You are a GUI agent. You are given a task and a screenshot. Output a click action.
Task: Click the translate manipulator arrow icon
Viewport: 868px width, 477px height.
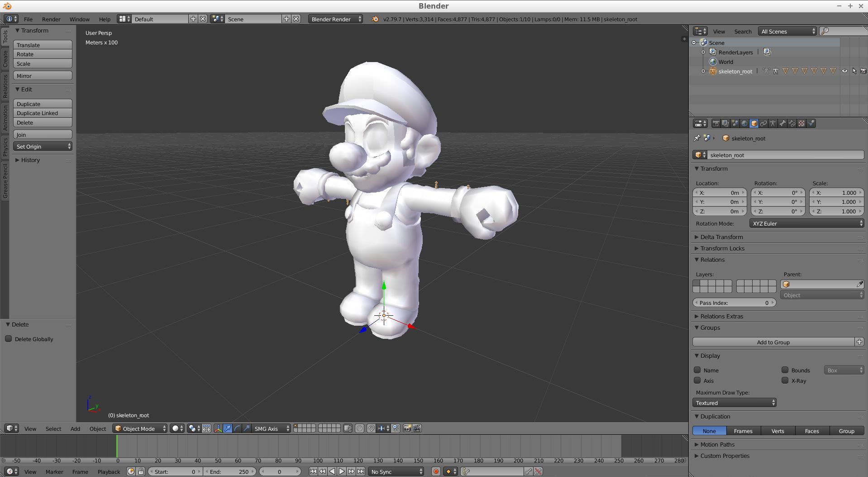[x=228, y=428]
